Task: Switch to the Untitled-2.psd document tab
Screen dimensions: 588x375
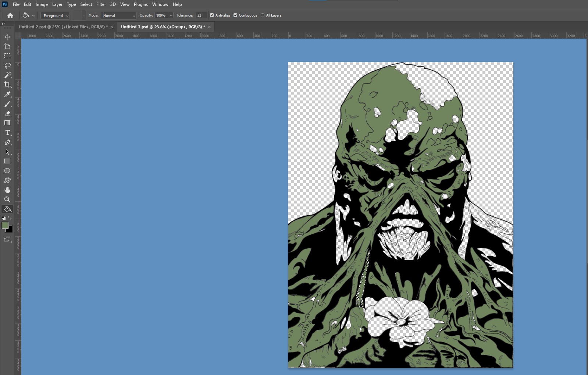Action: [63, 27]
